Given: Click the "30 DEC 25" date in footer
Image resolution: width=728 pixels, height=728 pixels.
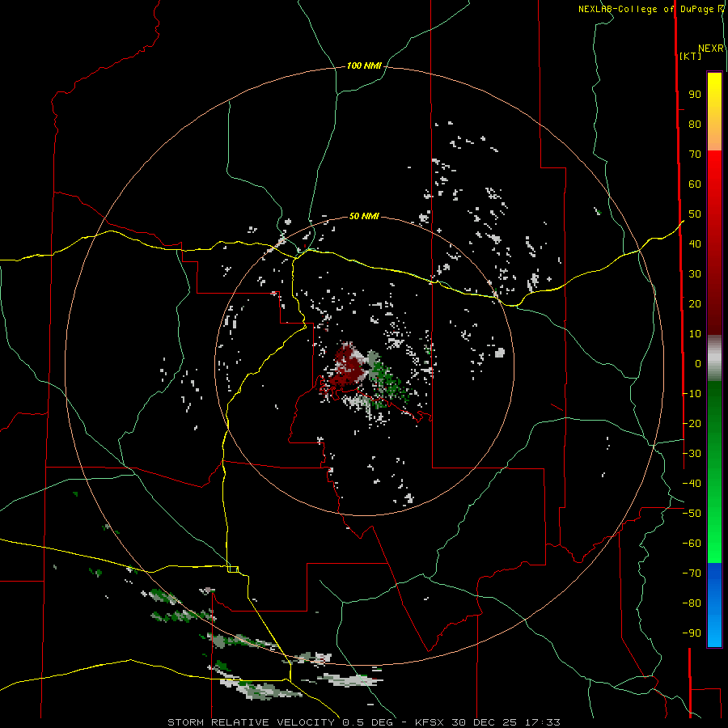Looking at the screenshot, I should tap(485, 722).
